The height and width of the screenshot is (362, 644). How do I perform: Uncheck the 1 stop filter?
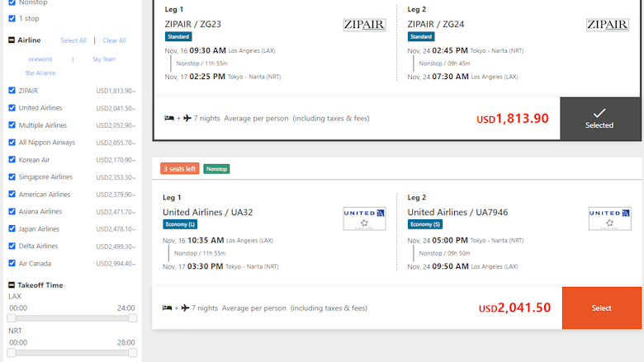[12, 18]
